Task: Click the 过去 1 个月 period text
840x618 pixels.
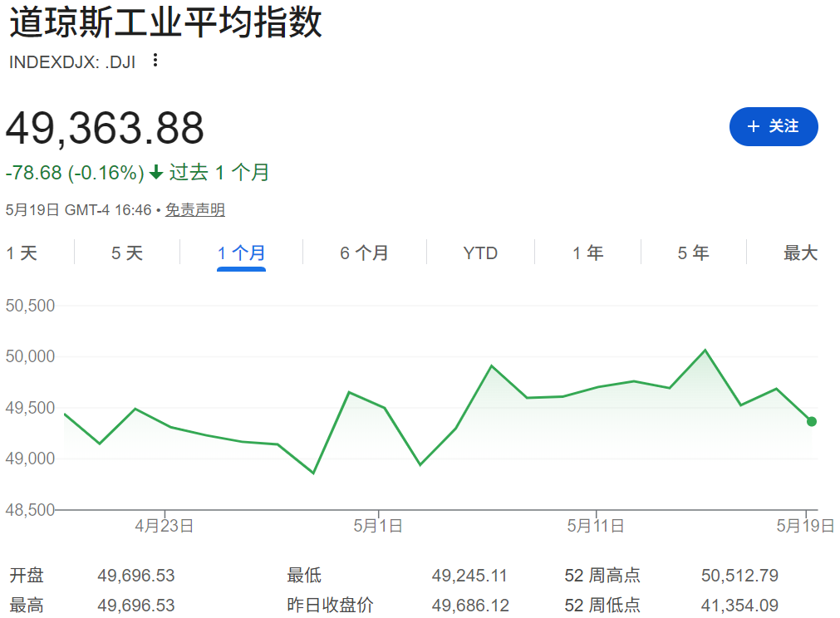Action: pos(219,173)
